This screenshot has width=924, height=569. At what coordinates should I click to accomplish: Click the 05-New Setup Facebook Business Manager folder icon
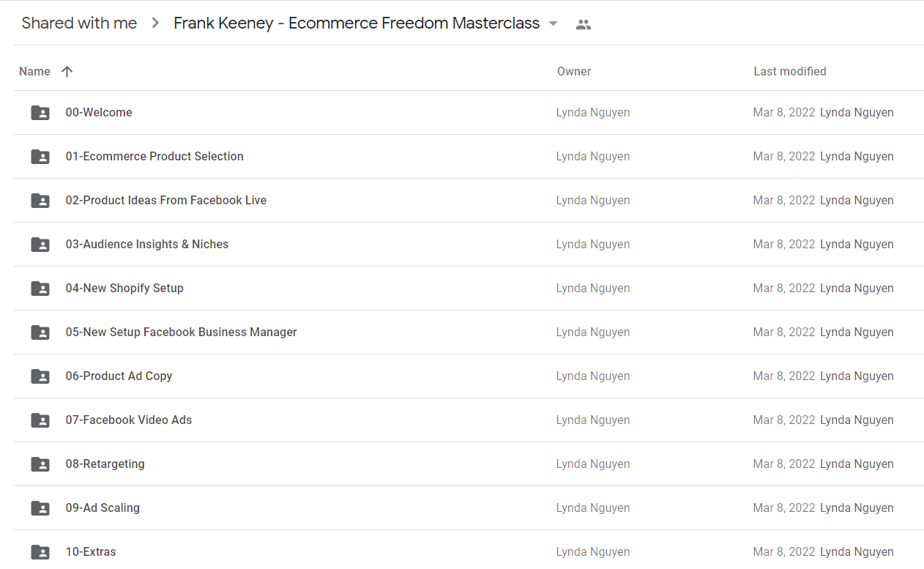[x=40, y=332]
